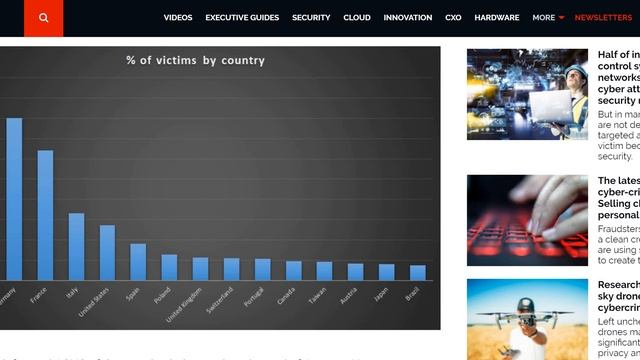This screenshot has width=640, height=360.
Task: Click the 'Portugal' axis label
Action: pos(254,297)
